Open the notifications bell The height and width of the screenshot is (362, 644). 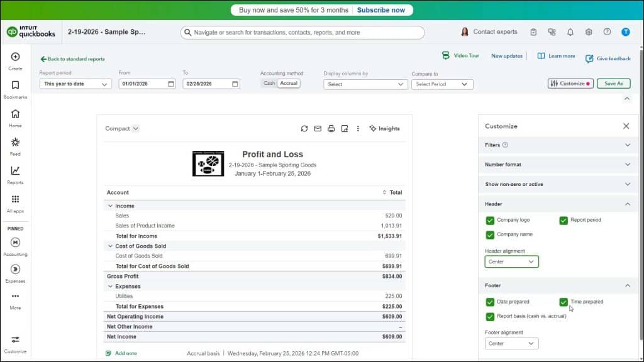[570, 31]
